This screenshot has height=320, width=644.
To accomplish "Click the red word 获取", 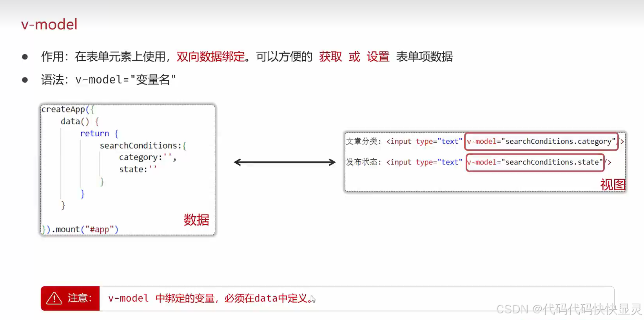I will [x=330, y=57].
